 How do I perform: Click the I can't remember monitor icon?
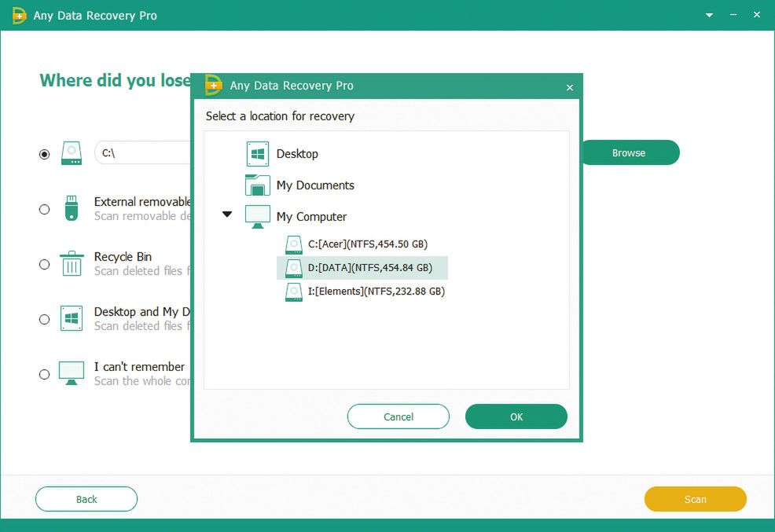click(x=72, y=373)
